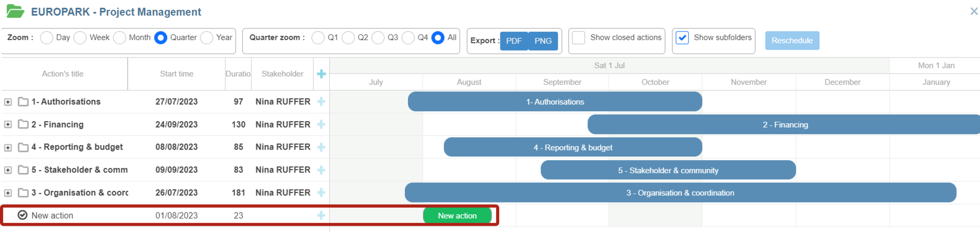Click the plus icon on Financing row
Image resolution: width=980 pixels, height=232 pixels.
321,125
